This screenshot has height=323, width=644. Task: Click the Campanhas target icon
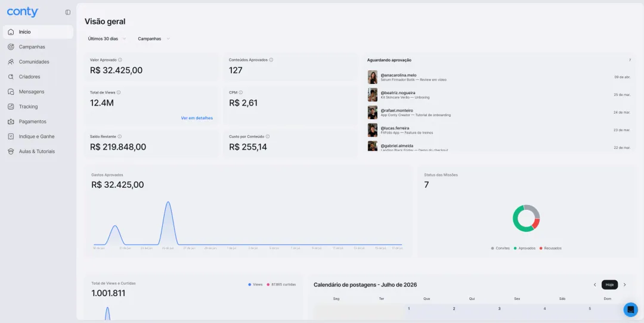pos(11,47)
